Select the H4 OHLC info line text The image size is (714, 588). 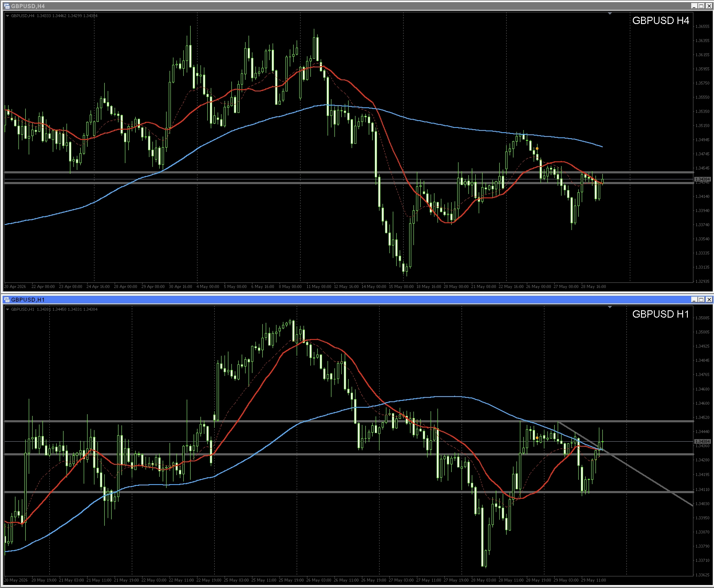[54, 16]
